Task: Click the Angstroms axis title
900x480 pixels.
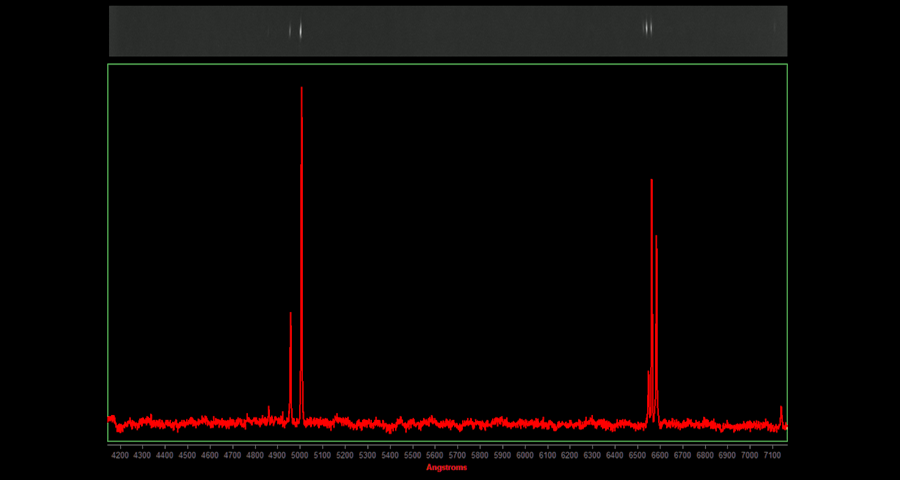Action: (x=446, y=467)
